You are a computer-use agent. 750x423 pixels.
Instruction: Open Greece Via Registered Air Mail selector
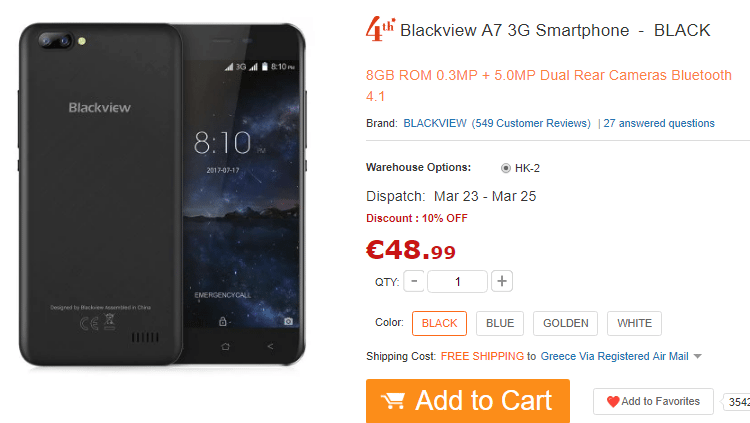[x=614, y=356]
